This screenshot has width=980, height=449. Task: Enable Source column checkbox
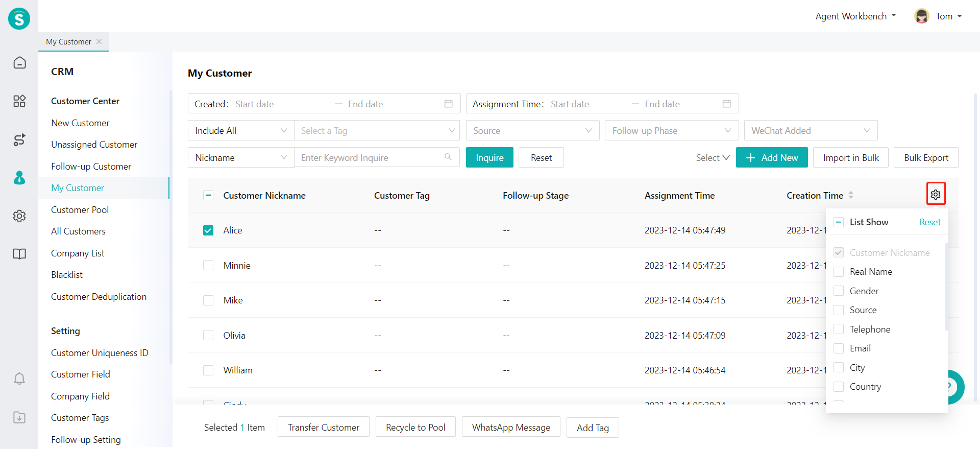(x=839, y=310)
